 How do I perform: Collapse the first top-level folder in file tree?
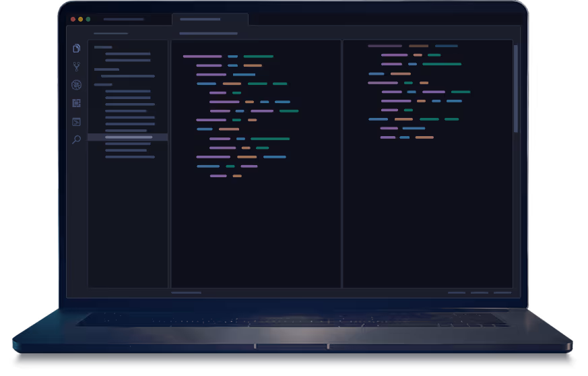point(103,47)
